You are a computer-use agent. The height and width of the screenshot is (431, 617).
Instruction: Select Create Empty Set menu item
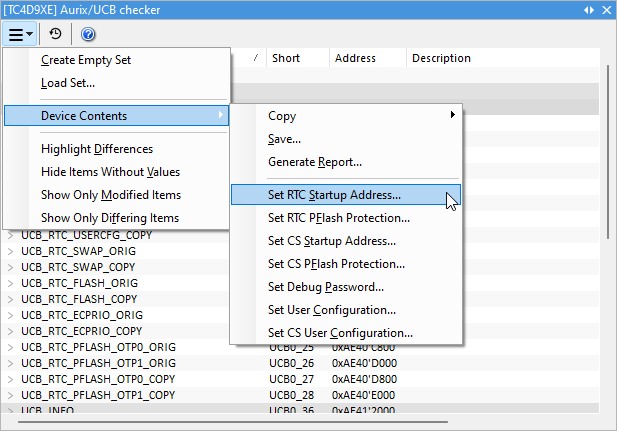pos(86,60)
